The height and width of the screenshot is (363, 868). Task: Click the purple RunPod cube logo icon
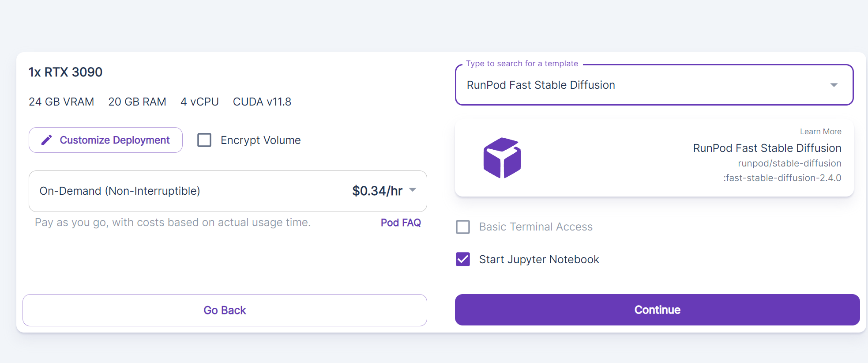(502, 158)
